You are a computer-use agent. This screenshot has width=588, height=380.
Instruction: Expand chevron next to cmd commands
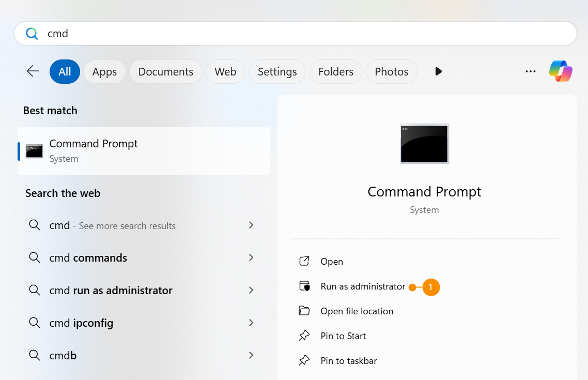(251, 257)
